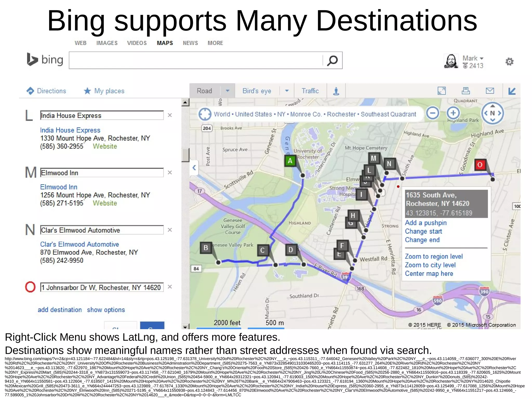Click the collapse map arrow icon
The image size is (532, 399).
(512, 91)
